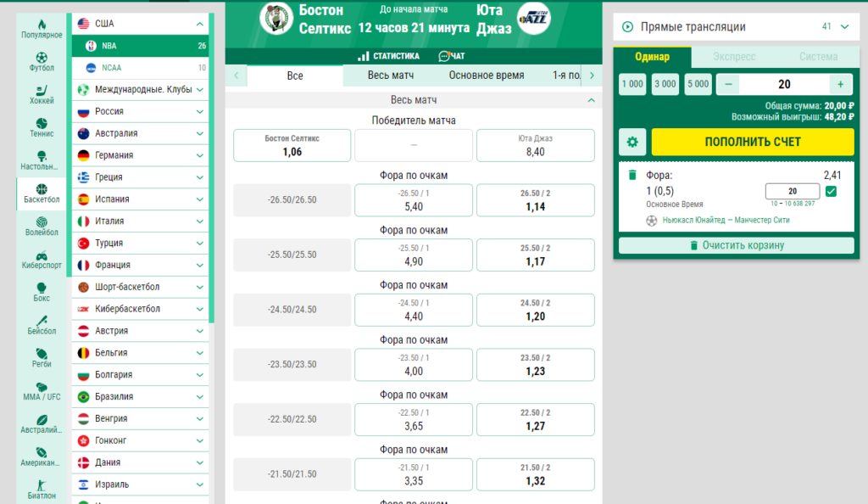Select the Регби sport icon

click(x=42, y=358)
